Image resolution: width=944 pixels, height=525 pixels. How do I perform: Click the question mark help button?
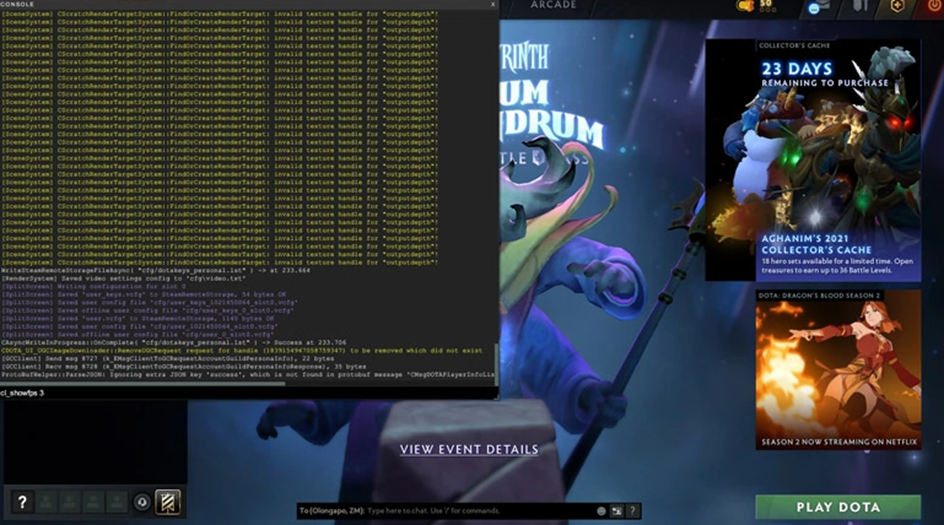click(22, 502)
